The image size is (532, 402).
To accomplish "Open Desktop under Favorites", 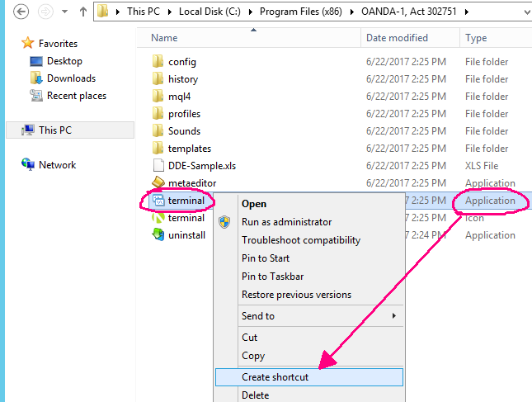I will point(64,61).
